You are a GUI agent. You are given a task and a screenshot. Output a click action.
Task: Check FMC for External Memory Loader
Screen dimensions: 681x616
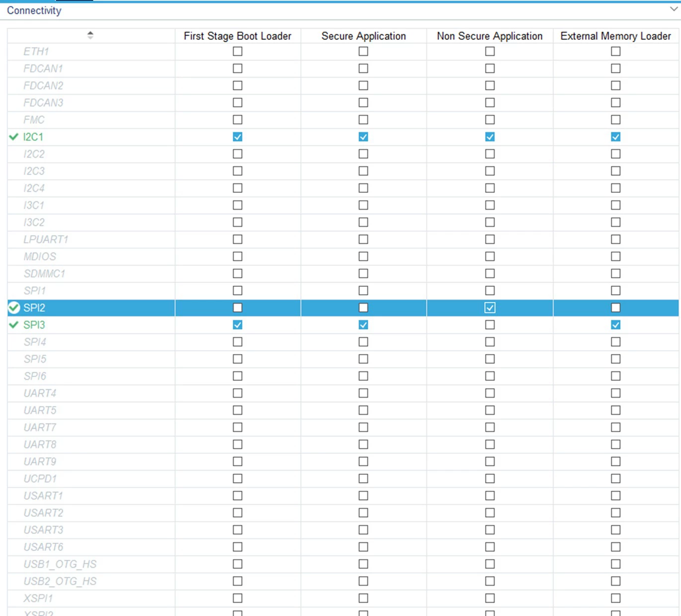(x=615, y=120)
